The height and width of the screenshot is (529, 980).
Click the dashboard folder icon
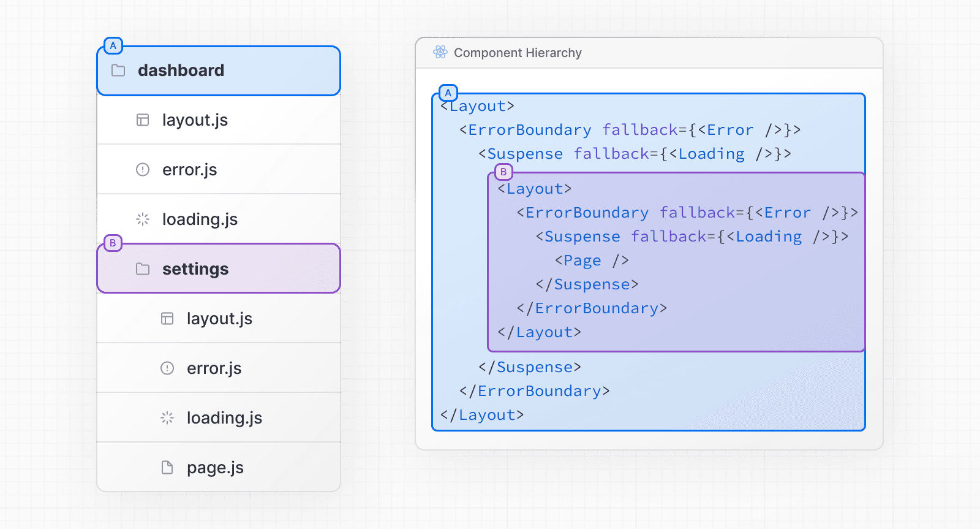pos(118,70)
